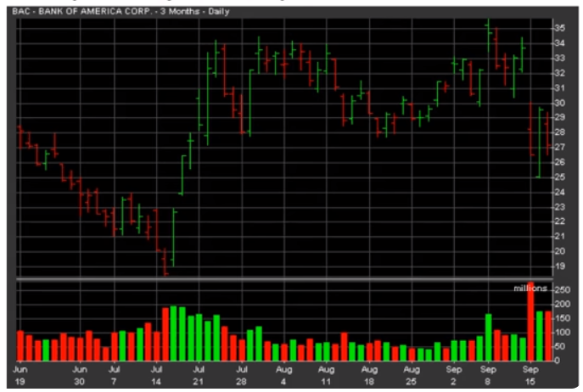Click price axis label 31
Viewport: 583px width, 392px height.
(x=560, y=88)
